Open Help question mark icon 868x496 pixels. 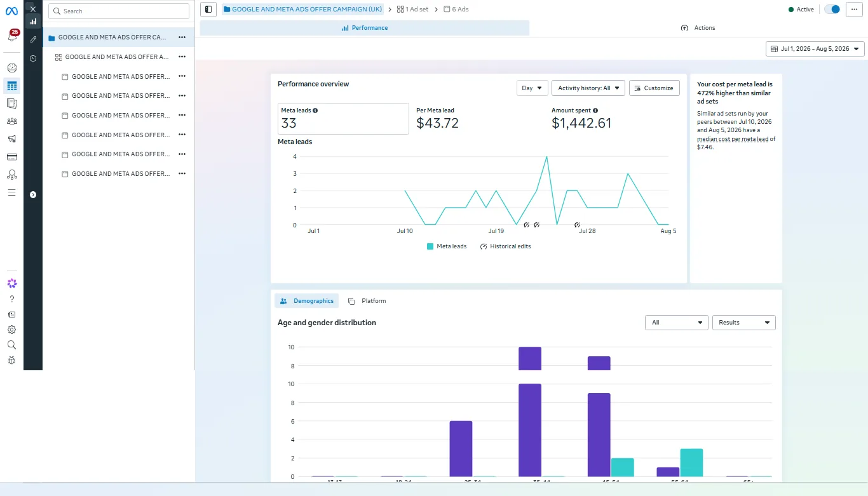[11, 299]
